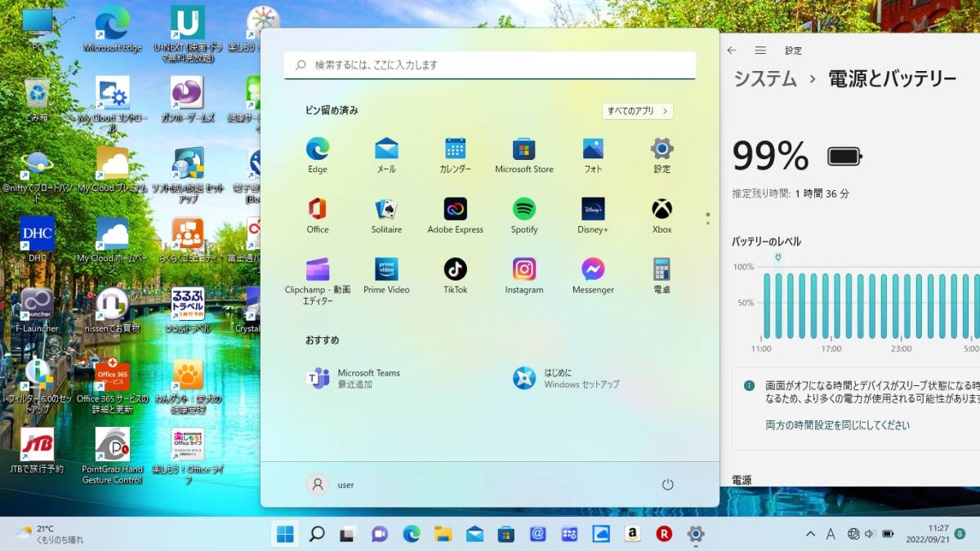Launch Instagram pinned app

[x=524, y=276]
